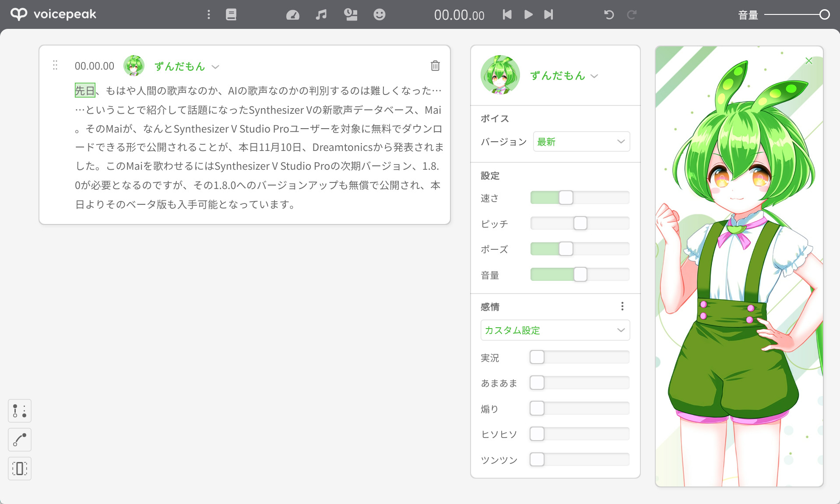
Task: Open the カスタム設定 emotion preset dropdown
Action: click(555, 330)
